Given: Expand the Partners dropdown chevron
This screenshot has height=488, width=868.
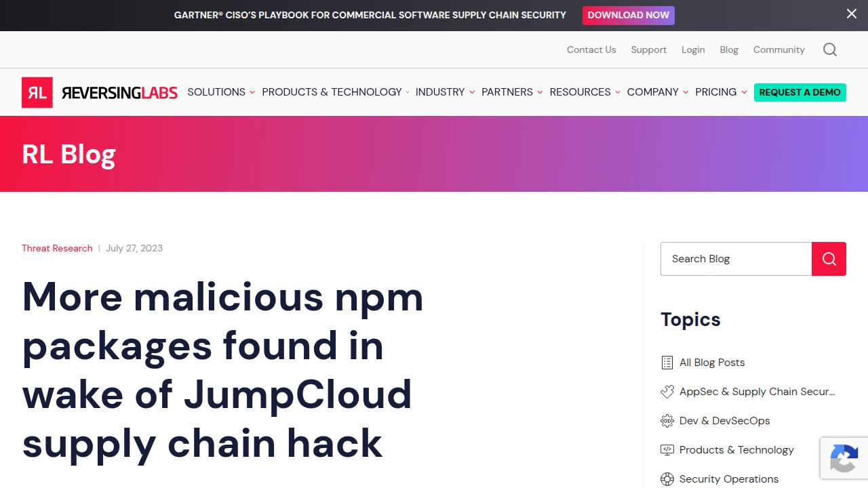Looking at the screenshot, I should [x=540, y=92].
